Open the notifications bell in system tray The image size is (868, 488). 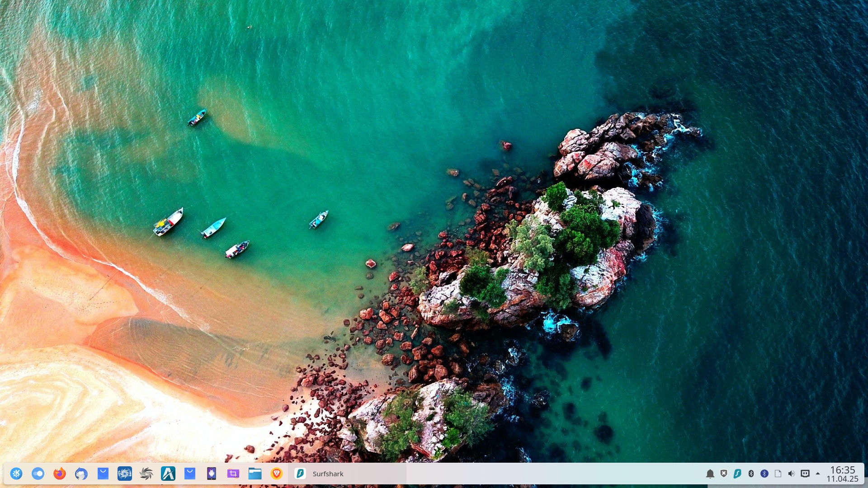[710, 474]
